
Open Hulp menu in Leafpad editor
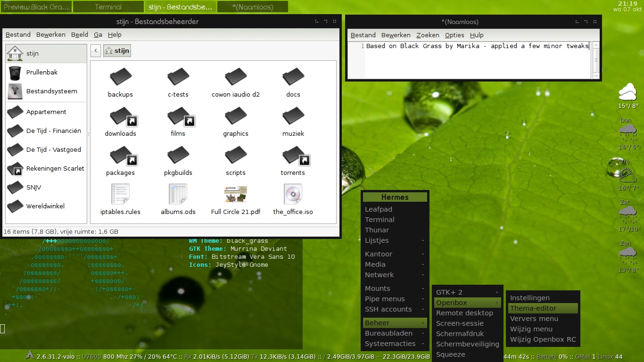(x=477, y=35)
